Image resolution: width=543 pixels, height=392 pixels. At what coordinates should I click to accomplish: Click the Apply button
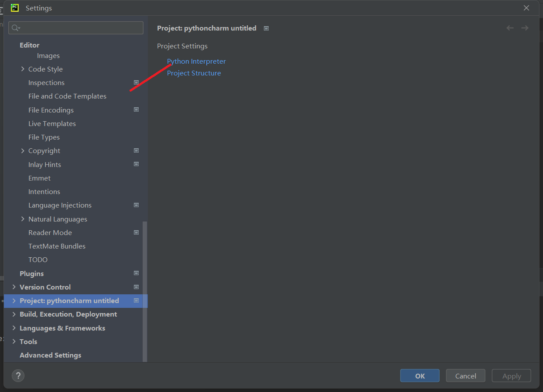coord(511,376)
